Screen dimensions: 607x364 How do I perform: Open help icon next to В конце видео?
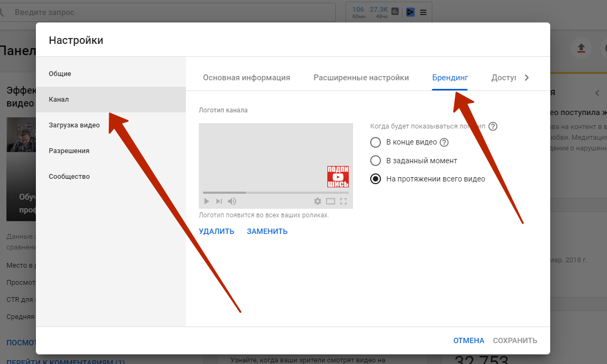point(444,142)
